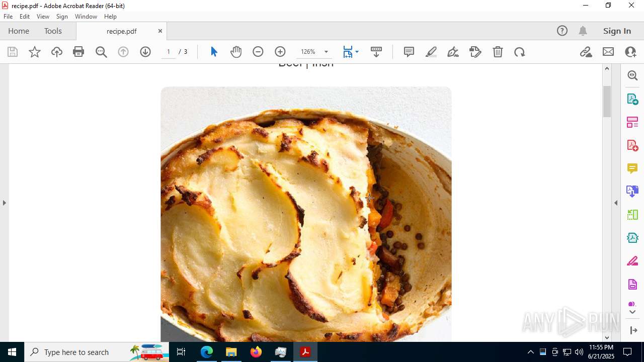Open the notifications bell
This screenshot has height=362, width=644.
pos(583,31)
